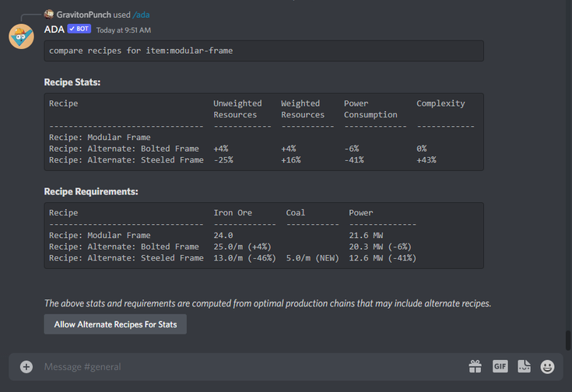The height and width of the screenshot is (392, 572).
Task: Open the attachment plus button
Action: pos(26,366)
